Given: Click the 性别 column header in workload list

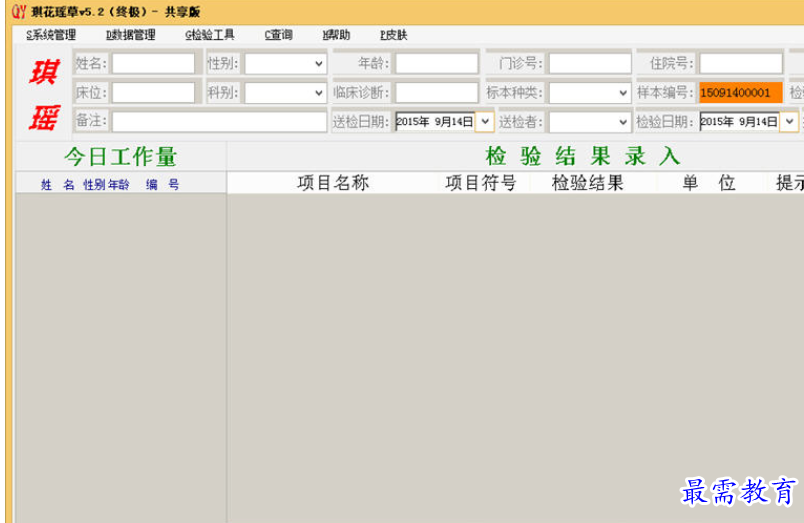Looking at the screenshot, I should coord(94,185).
